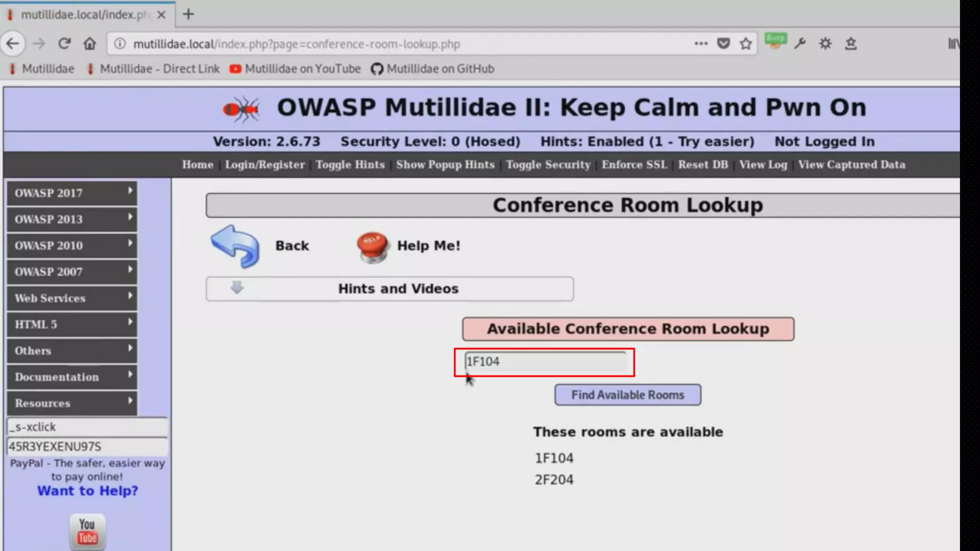Click Enforce SSL in menu bar

pos(634,165)
